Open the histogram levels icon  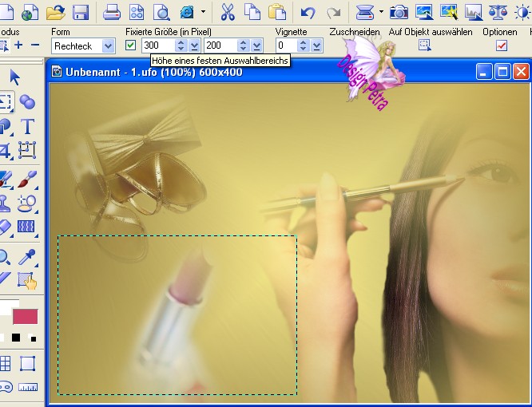point(474,12)
